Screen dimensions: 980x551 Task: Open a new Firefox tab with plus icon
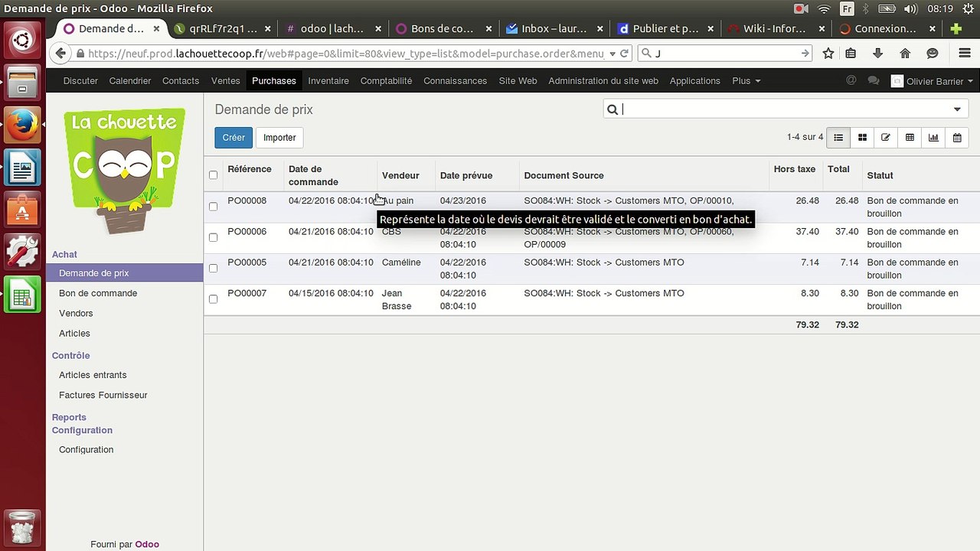tap(955, 29)
